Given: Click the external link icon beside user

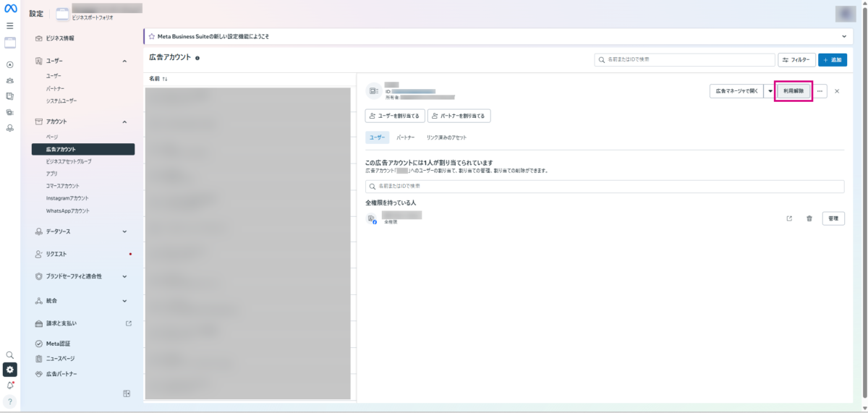Looking at the screenshot, I should [789, 218].
